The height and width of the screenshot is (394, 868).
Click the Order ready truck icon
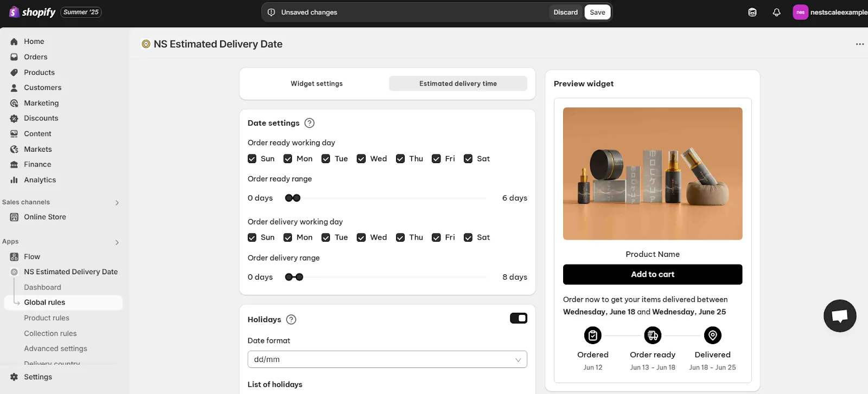[x=653, y=335]
